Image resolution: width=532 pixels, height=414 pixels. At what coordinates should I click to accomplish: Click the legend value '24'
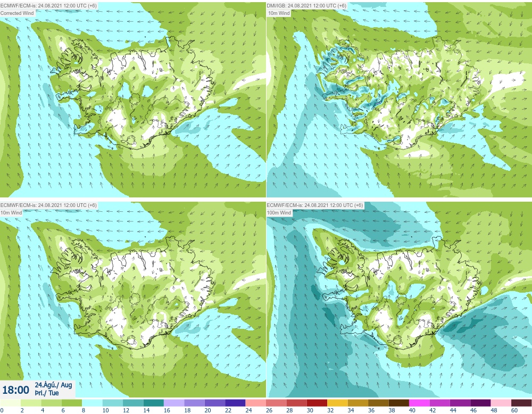248,410
